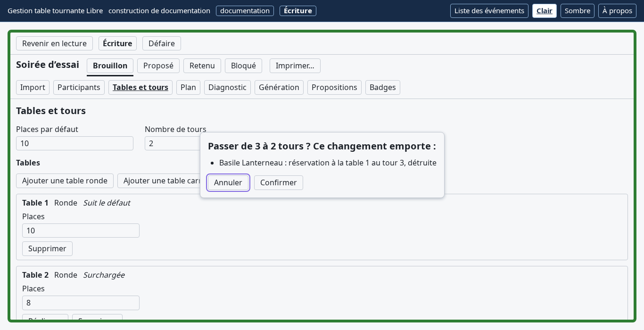Click the Places par défaut field
This screenshot has height=330, width=644.
tap(74, 143)
